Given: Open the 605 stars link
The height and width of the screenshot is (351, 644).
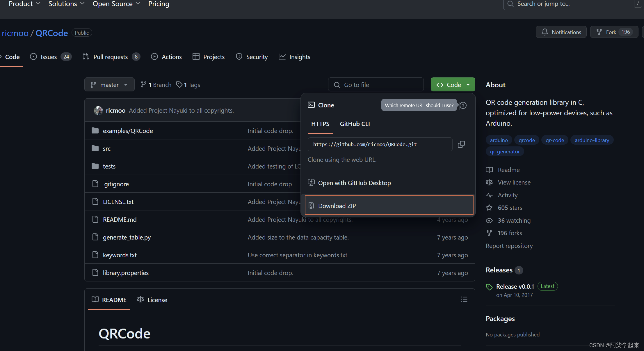Looking at the screenshot, I should click(x=510, y=208).
